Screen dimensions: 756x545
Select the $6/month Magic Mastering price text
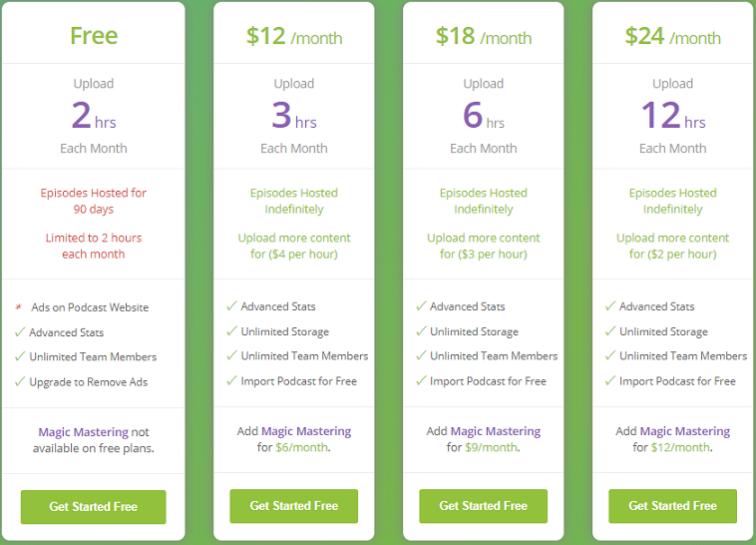302,447
